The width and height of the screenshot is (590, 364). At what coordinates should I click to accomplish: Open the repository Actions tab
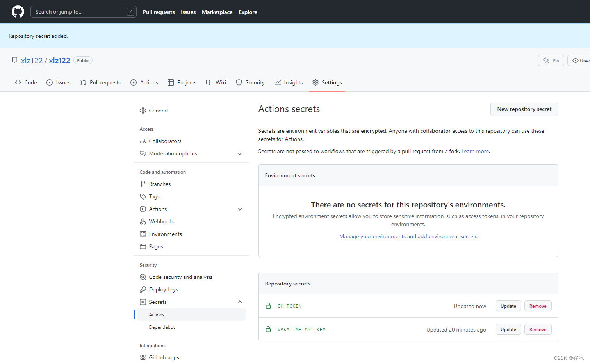(144, 82)
